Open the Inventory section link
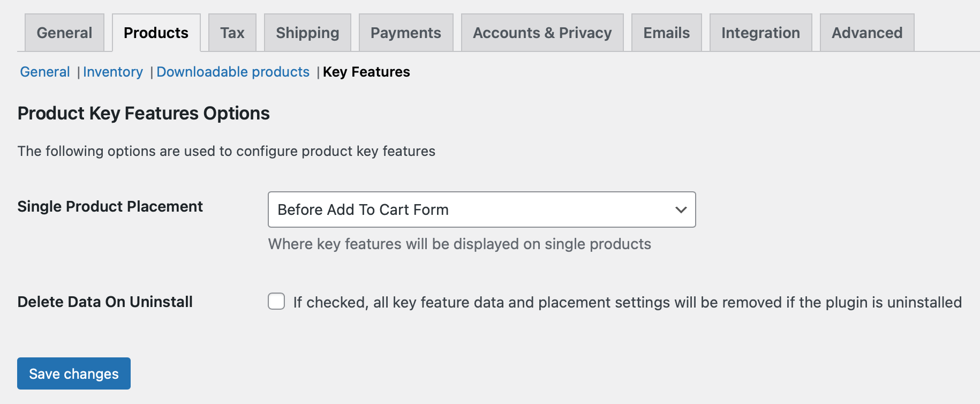 point(113,71)
